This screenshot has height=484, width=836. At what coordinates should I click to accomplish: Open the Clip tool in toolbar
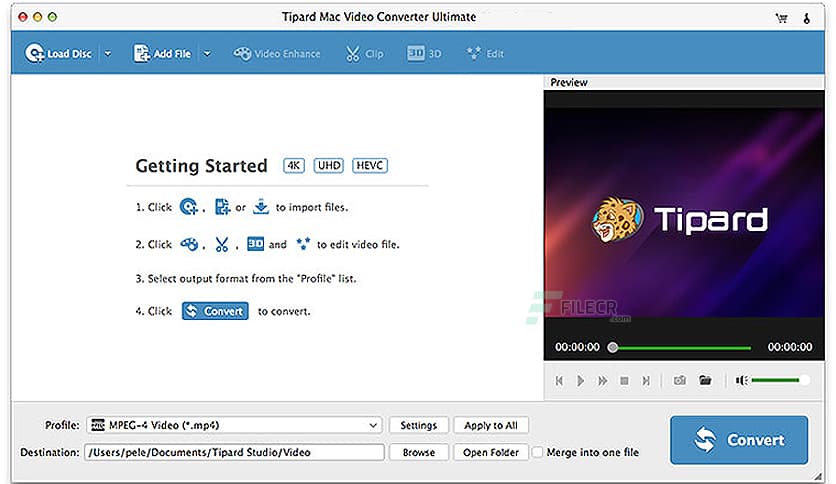tap(365, 53)
